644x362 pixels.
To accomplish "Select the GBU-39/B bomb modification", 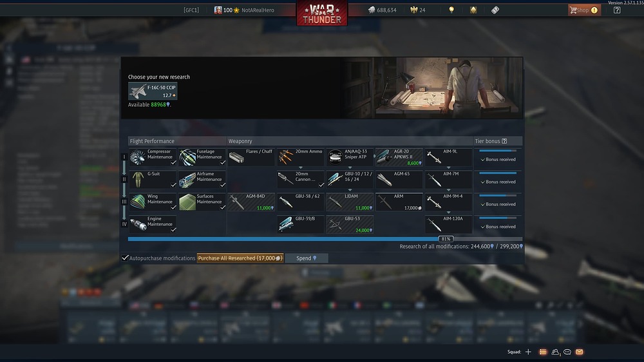I will 300,225.
